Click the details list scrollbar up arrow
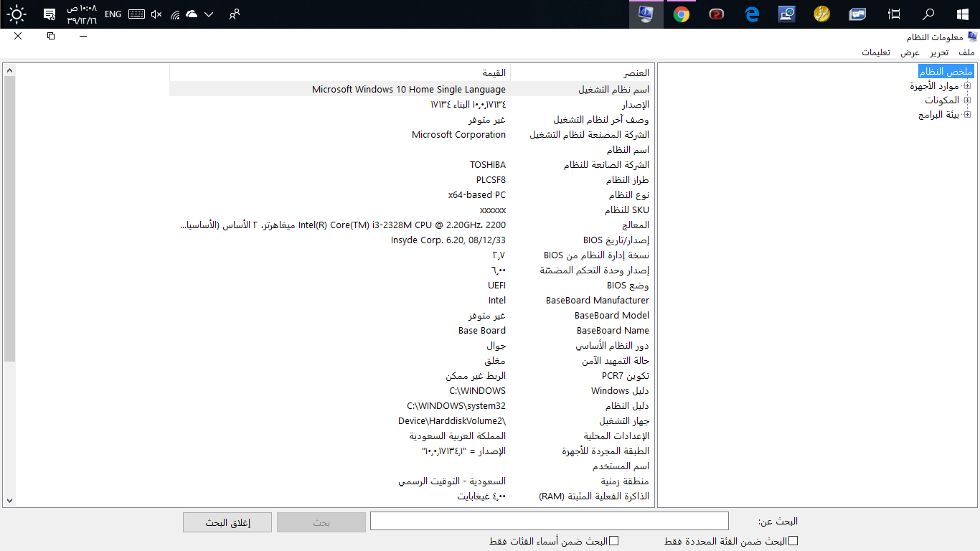 9,70
